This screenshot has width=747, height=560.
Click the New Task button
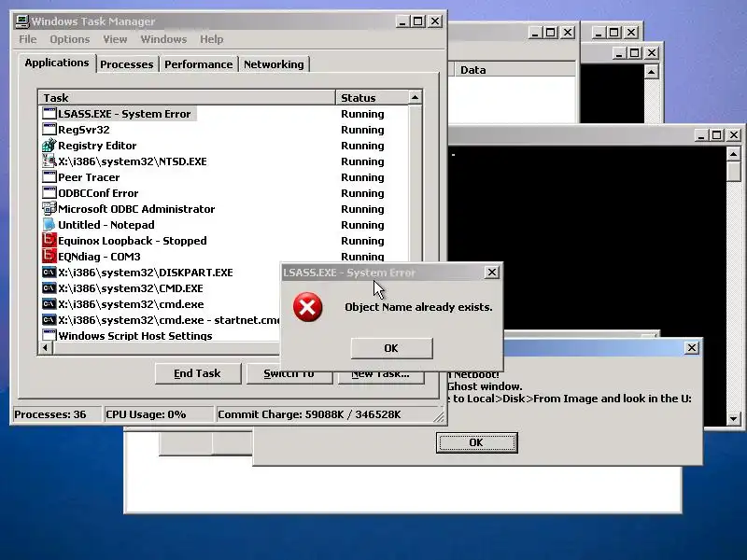point(380,374)
